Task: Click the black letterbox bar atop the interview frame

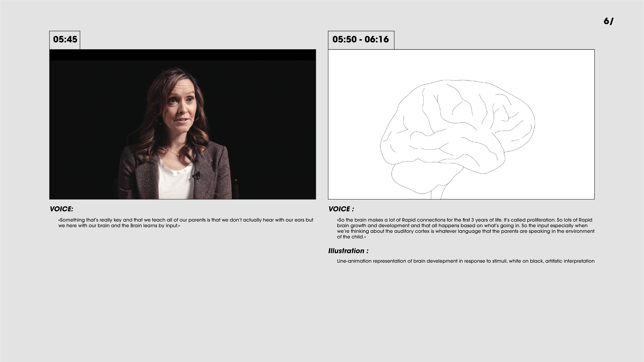Action: pyautogui.click(x=182, y=55)
